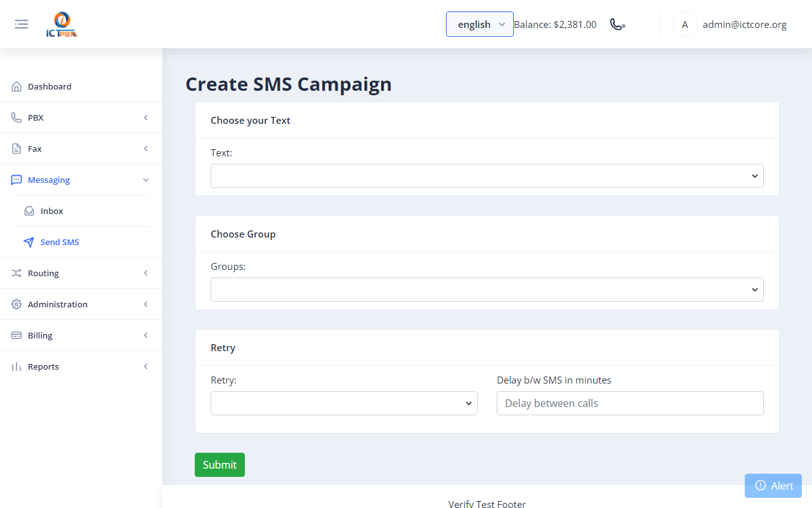Click the Verify Test Footer text
The width and height of the screenshot is (812, 508).
(487, 504)
